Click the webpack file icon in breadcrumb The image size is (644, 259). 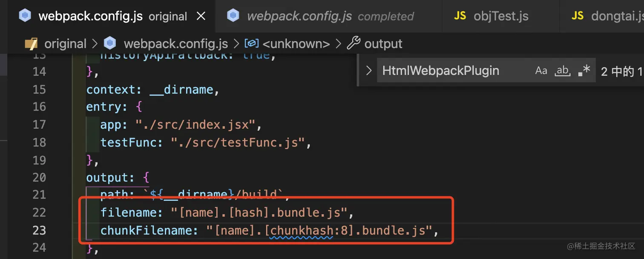[110, 44]
